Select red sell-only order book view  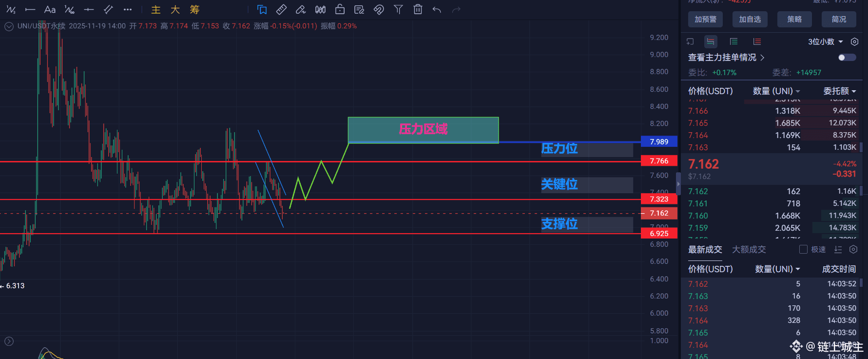click(757, 42)
